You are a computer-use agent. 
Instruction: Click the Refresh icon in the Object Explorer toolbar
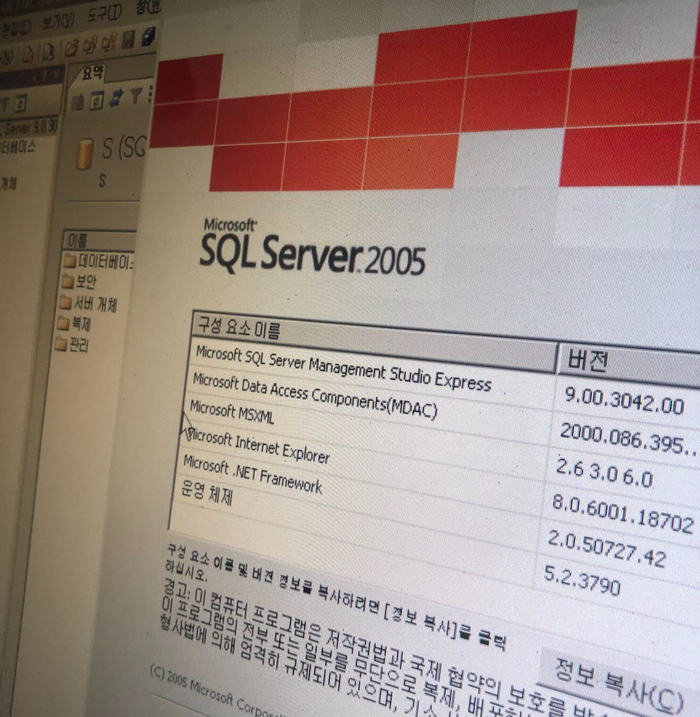(20, 103)
